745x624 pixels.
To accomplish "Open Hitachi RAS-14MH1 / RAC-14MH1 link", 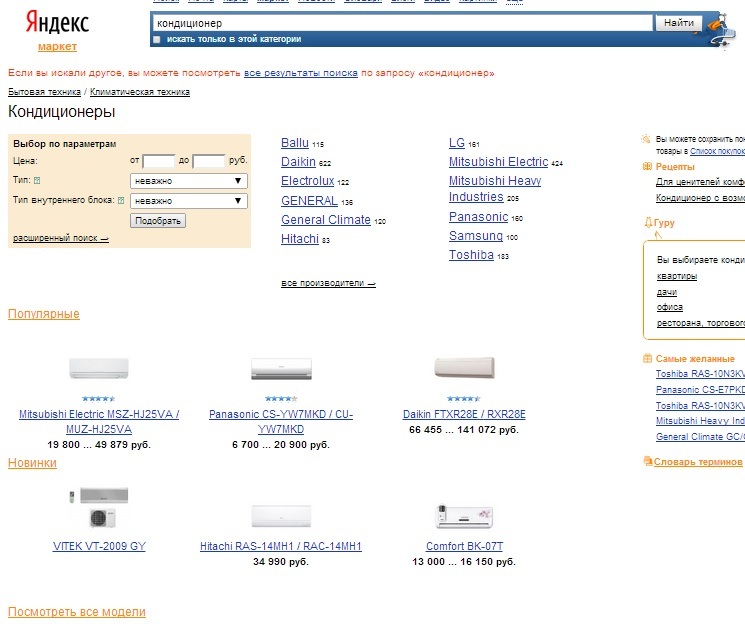I will [x=281, y=547].
